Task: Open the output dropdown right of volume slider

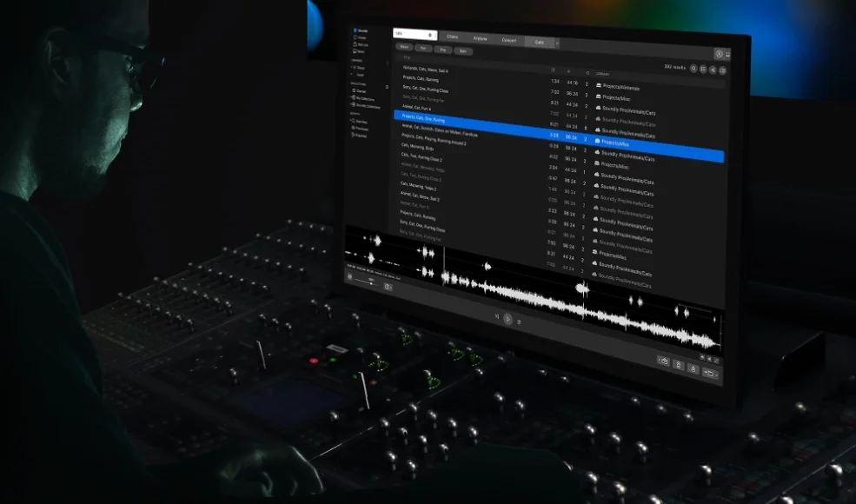Action: click(x=388, y=287)
